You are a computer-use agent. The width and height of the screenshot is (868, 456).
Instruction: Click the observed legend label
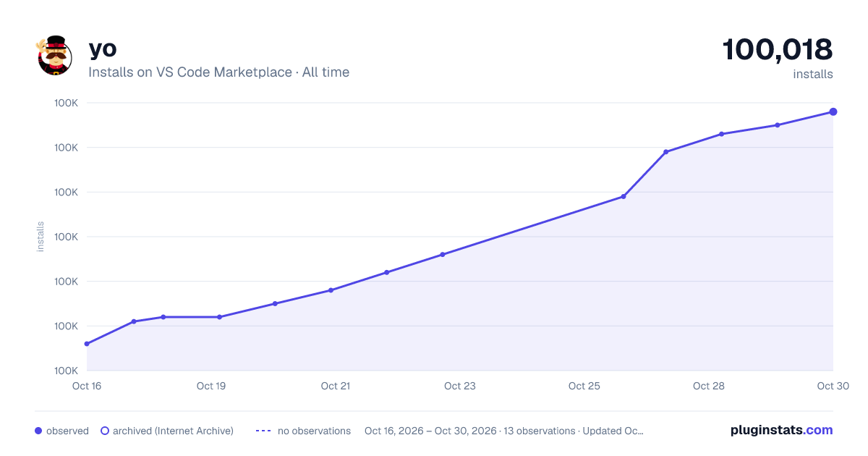pos(67,431)
